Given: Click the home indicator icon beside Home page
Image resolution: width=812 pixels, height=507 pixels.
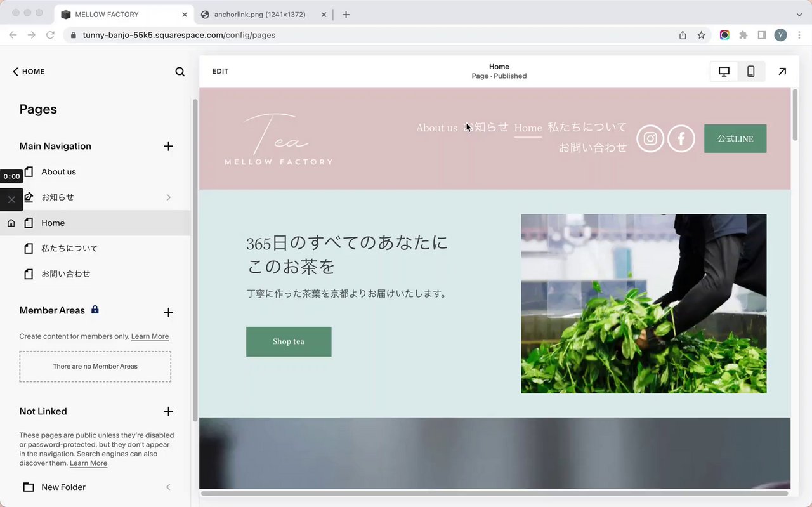Looking at the screenshot, I should click(11, 223).
